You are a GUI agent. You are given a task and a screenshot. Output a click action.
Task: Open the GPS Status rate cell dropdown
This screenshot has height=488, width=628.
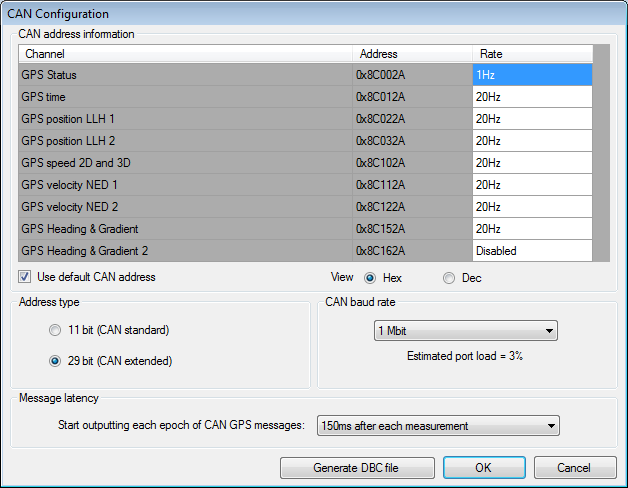(532, 75)
